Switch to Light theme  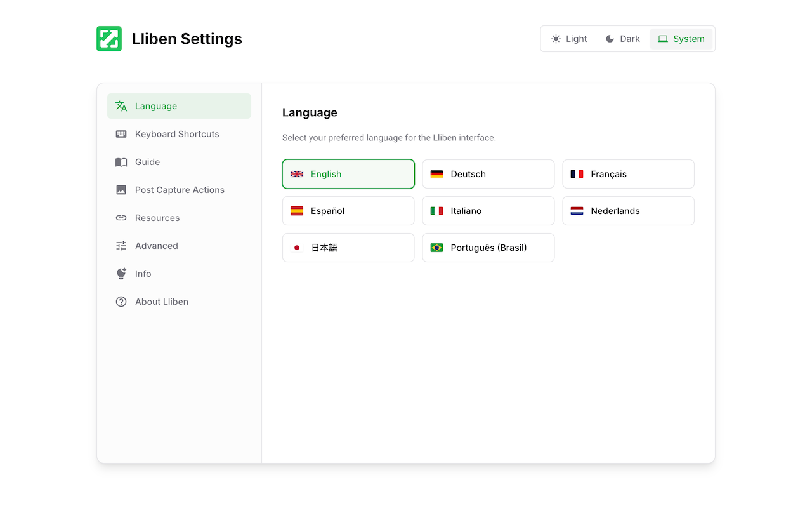(569, 39)
